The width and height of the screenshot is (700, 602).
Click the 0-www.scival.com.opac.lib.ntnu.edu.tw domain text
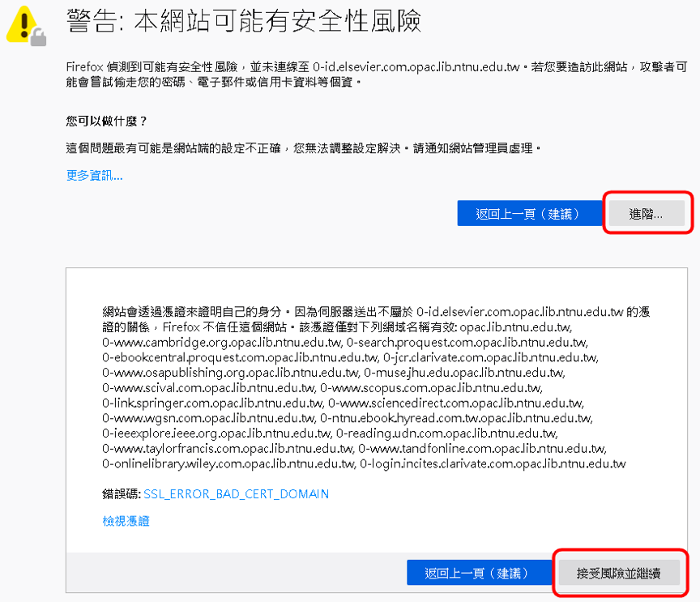pos(209,388)
